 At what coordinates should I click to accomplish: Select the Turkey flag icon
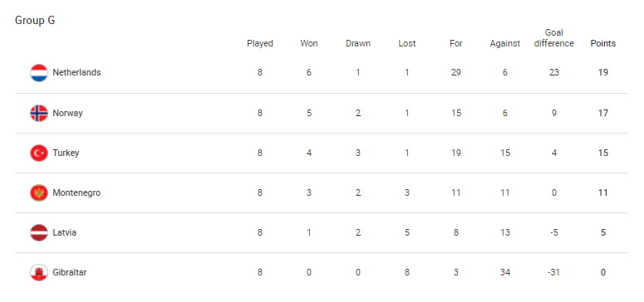[x=39, y=153]
